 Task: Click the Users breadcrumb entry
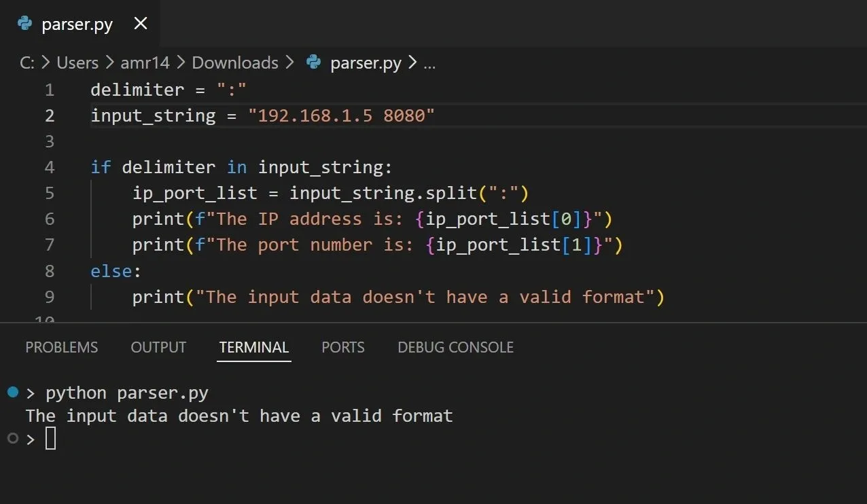pyautogui.click(x=77, y=62)
